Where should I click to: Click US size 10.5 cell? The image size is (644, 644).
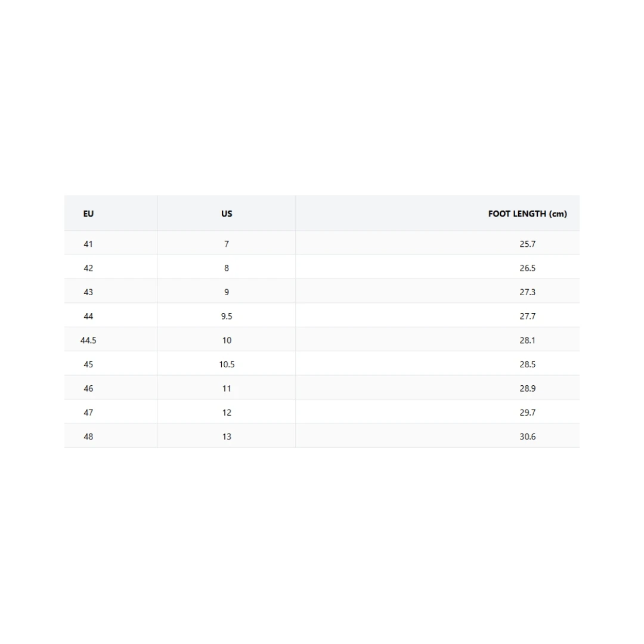[x=227, y=364]
